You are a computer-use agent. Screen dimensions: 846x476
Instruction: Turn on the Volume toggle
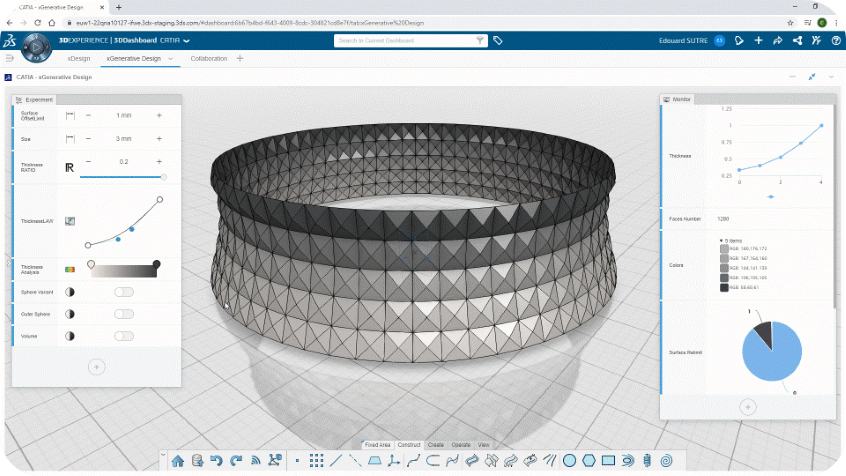tap(124, 336)
